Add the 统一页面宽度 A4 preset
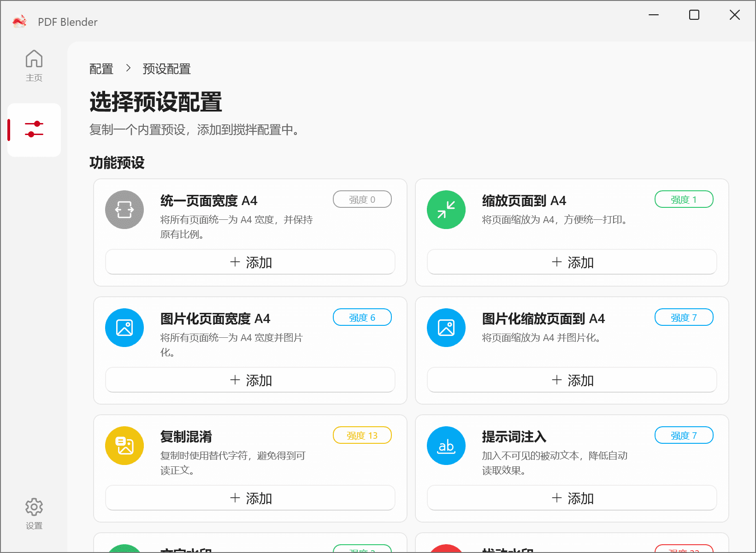 [250, 262]
